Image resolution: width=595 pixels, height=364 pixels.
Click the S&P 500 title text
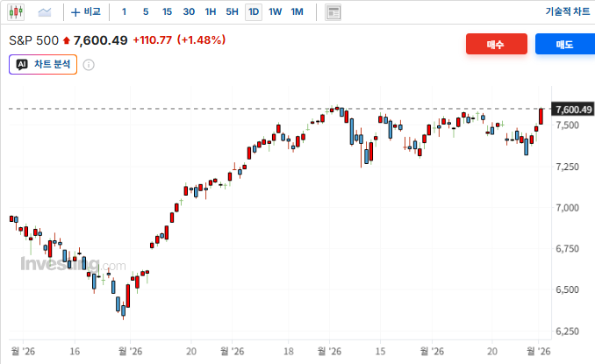coord(33,40)
